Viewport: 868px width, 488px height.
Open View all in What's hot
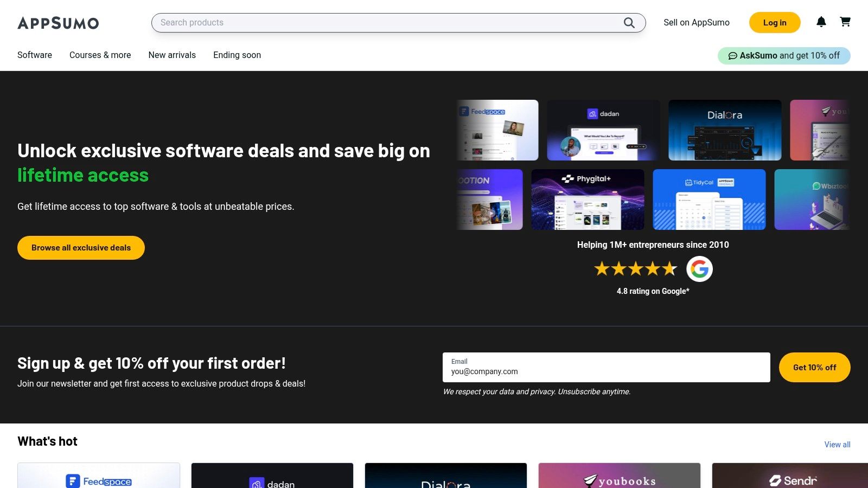click(x=837, y=445)
